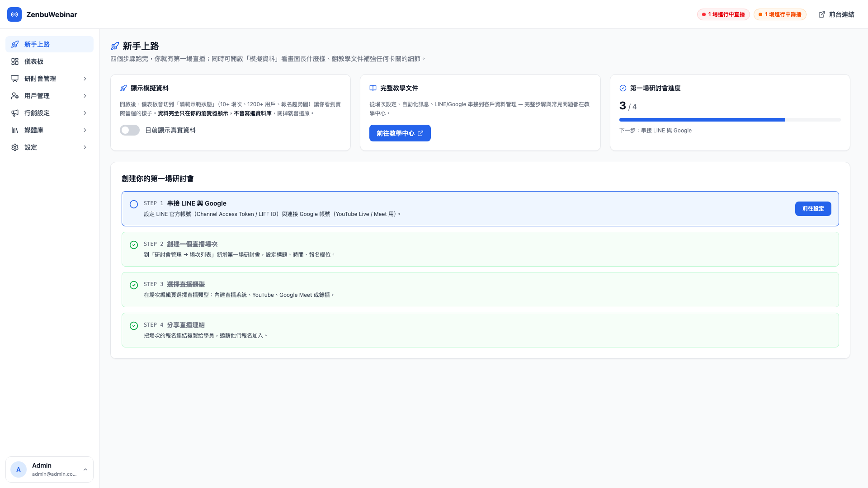
Task: Click the 研討會管理 presentation screen icon
Action: click(x=15, y=79)
